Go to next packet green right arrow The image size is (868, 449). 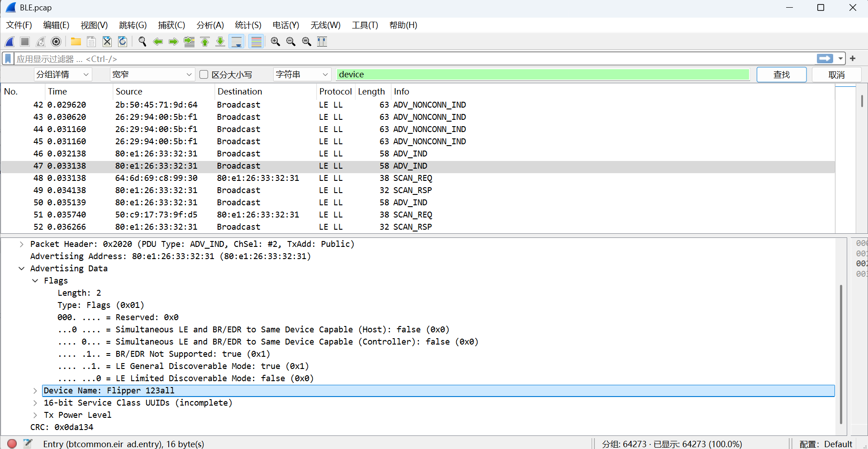tap(173, 42)
